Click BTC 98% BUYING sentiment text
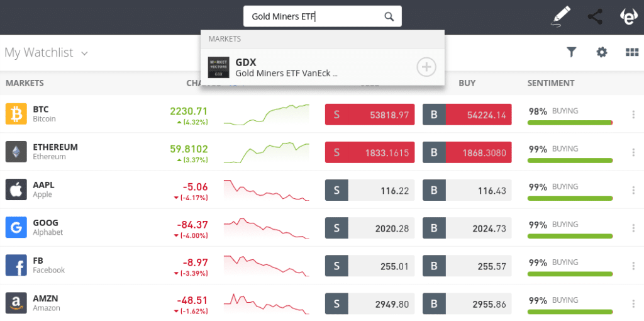Screen dimensions: 644x321 pos(553,111)
